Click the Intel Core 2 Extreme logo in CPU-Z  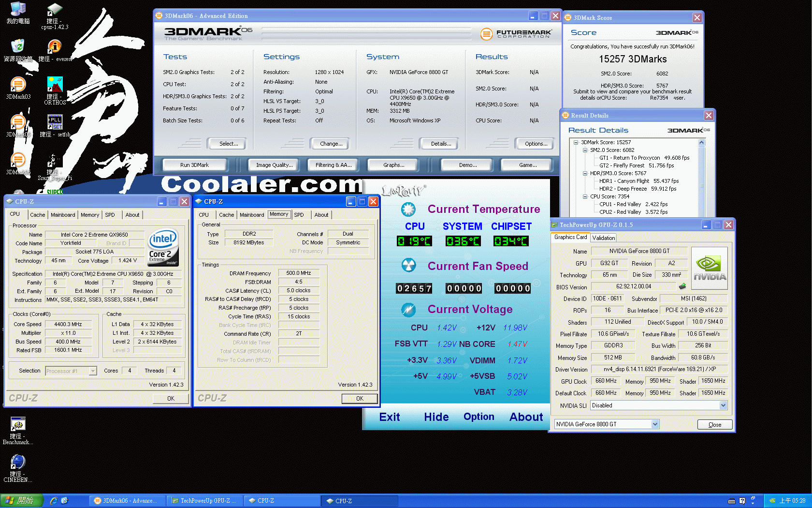[163, 247]
